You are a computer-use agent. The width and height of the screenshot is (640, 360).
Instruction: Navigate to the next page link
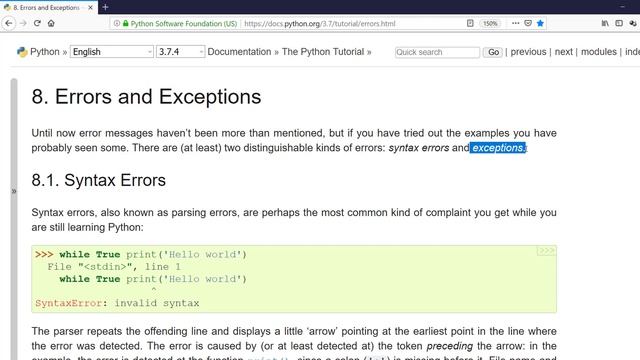click(x=564, y=52)
